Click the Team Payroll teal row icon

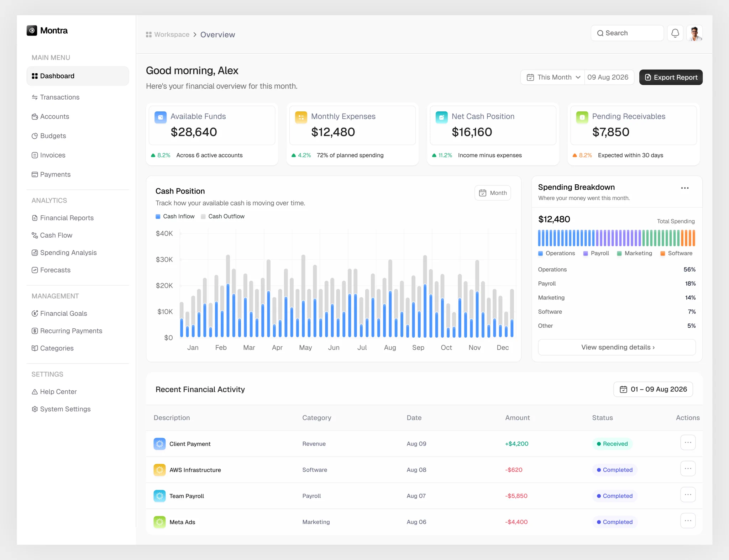click(159, 496)
